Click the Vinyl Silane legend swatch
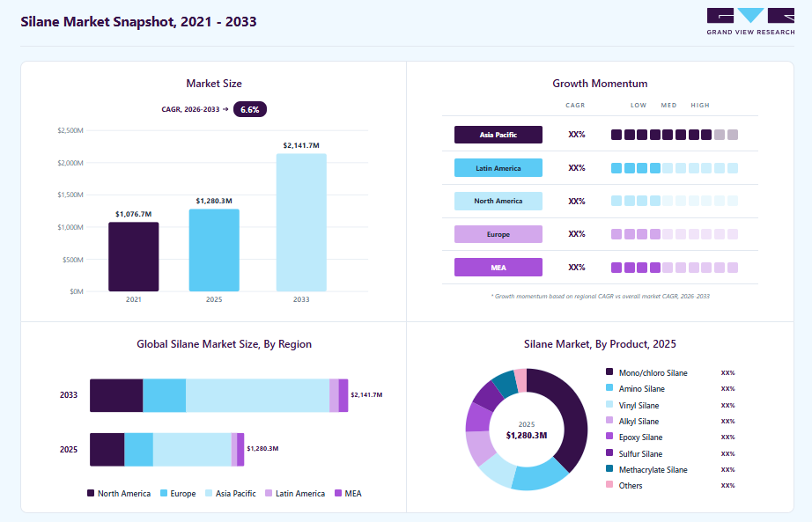 point(609,404)
